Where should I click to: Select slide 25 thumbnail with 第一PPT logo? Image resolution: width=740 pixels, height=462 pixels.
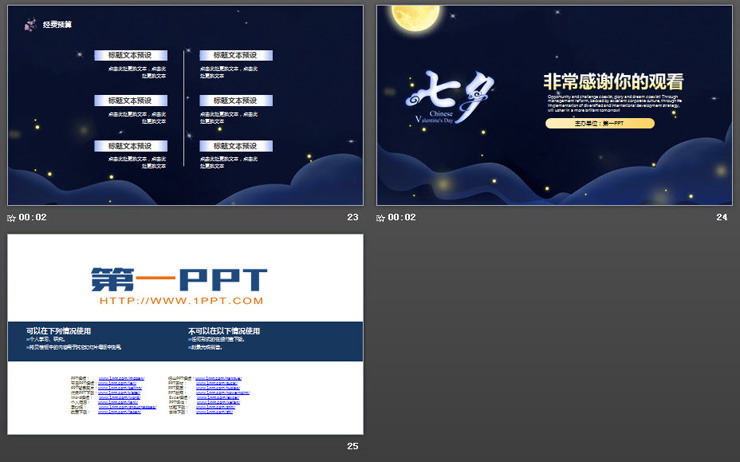185,334
